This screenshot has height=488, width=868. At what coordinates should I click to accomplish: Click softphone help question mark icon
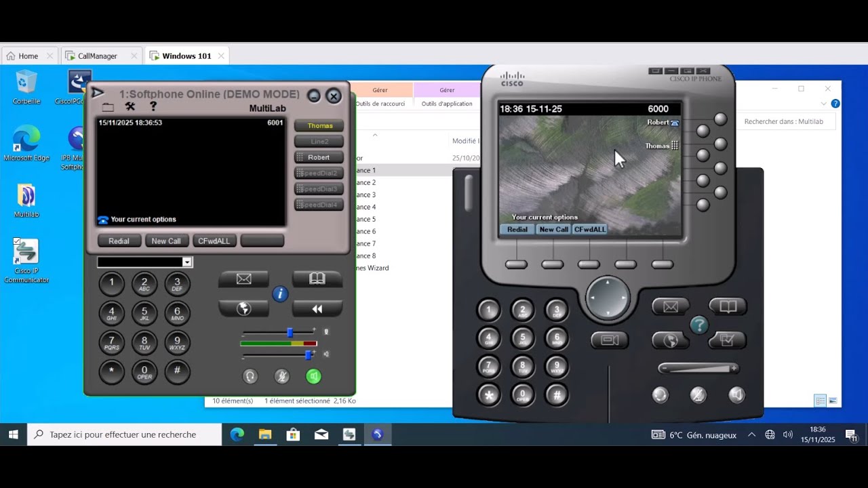pos(153,106)
